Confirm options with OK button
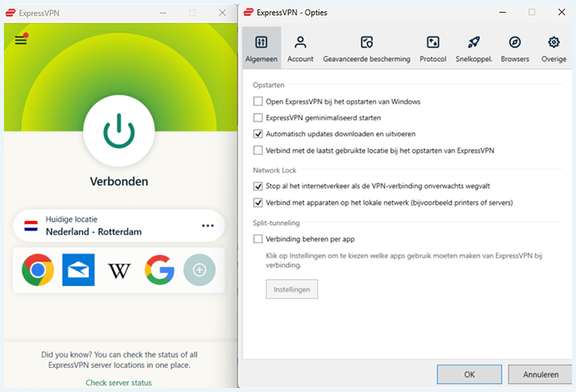 pyautogui.click(x=469, y=375)
